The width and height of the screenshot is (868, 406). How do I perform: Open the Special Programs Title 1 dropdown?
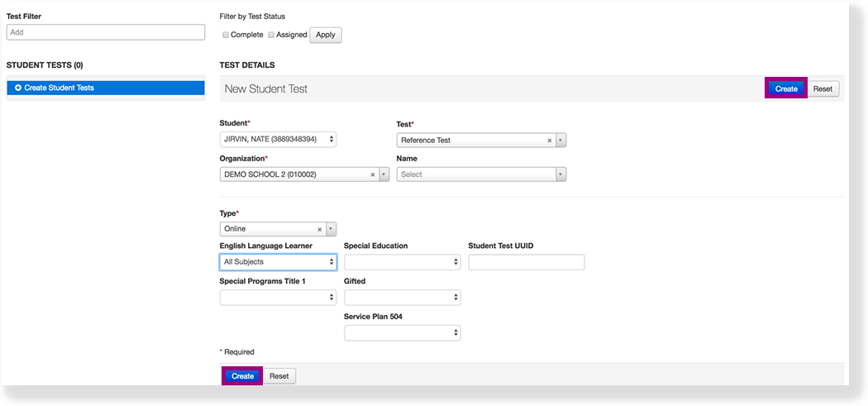[278, 298]
